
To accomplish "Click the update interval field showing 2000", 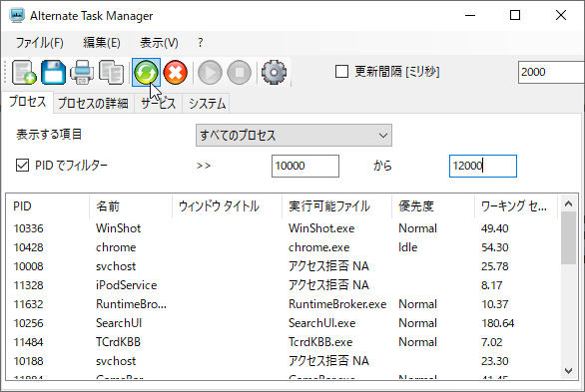I will point(551,72).
